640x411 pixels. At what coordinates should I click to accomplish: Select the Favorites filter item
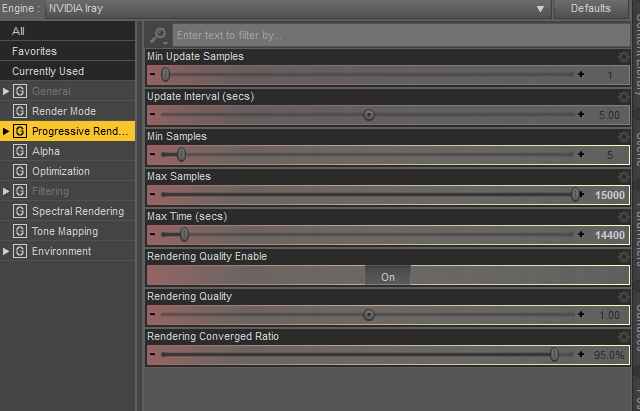[x=34, y=51]
